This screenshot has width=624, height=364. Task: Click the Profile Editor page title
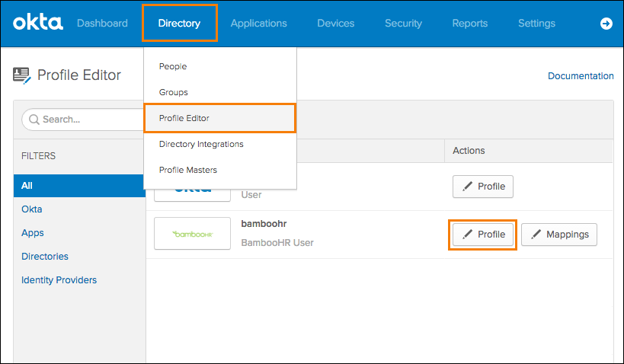click(79, 75)
